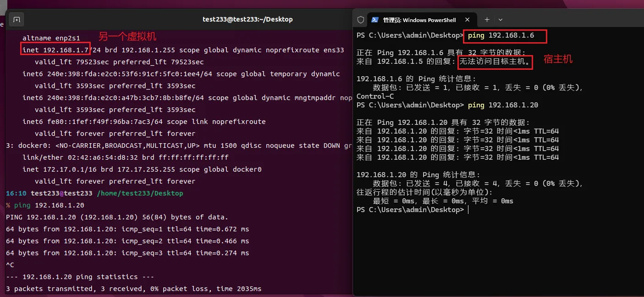
Task: Open a new tab in the Ubuntu terminal
Action: [x=17, y=20]
